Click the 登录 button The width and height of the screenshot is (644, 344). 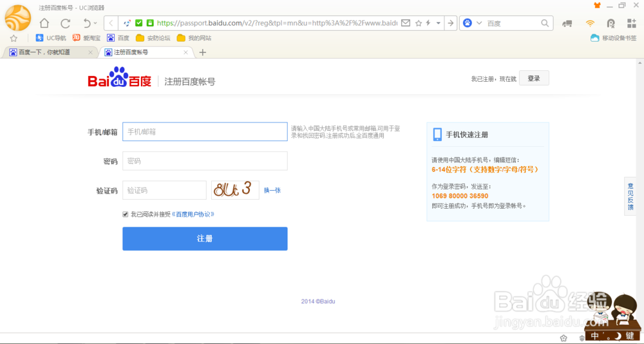click(x=534, y=78)
